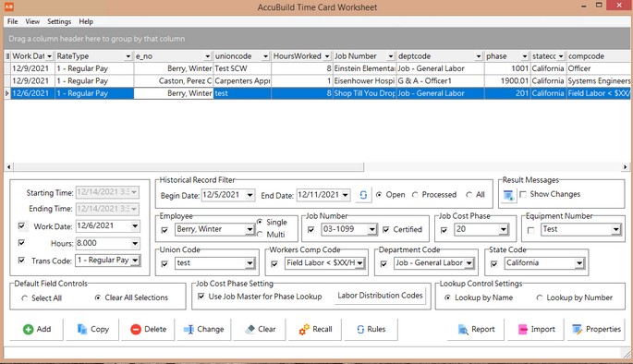The image size is (633, 364).
Task: Expand the Employee name dropdown
Action: 250,230
